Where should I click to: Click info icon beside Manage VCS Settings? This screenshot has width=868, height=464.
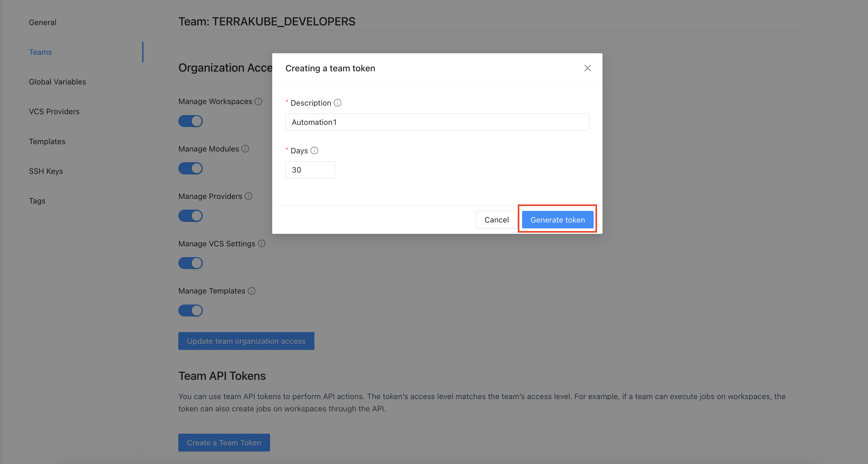(x=262, y=243)
